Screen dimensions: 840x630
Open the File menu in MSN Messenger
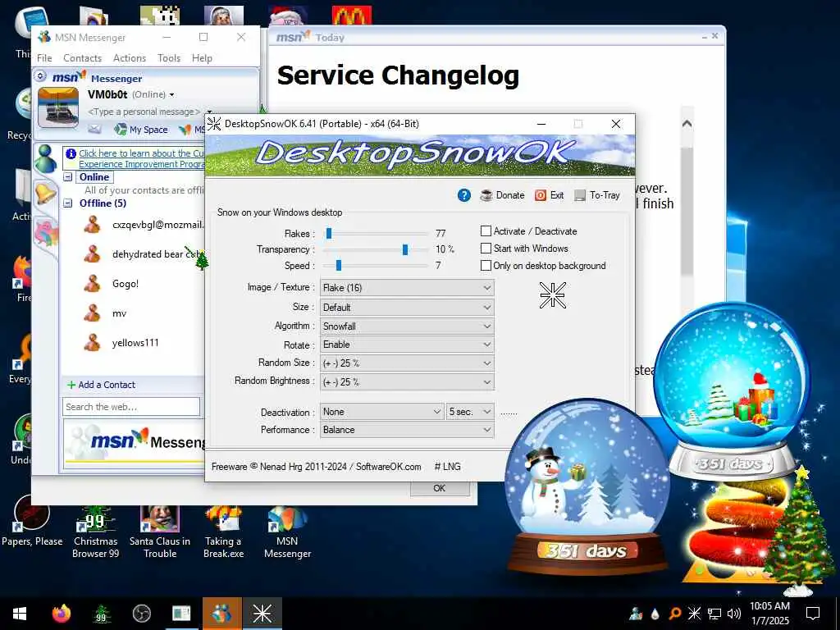[x=44, y=58]
